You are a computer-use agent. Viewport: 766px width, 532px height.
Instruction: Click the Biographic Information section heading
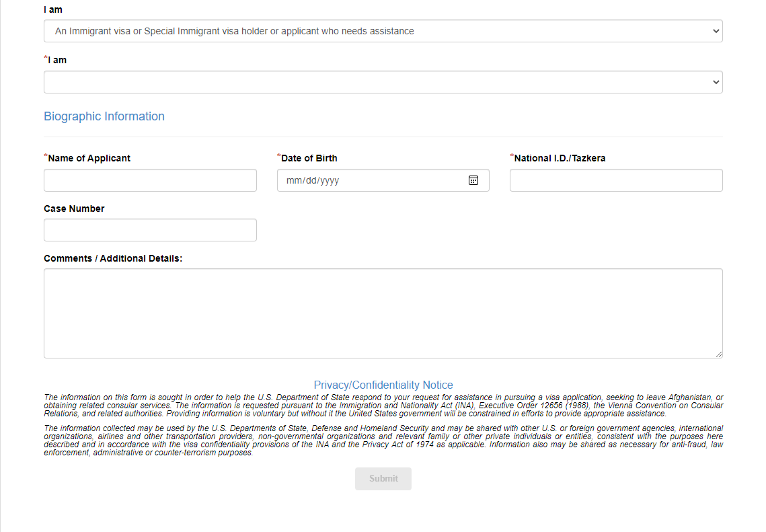pos(104,116)
